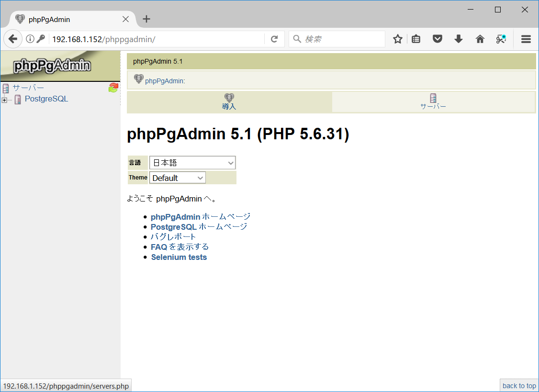
Task: Select the server icon beside サーバー
Action: (x=6, y=88)
